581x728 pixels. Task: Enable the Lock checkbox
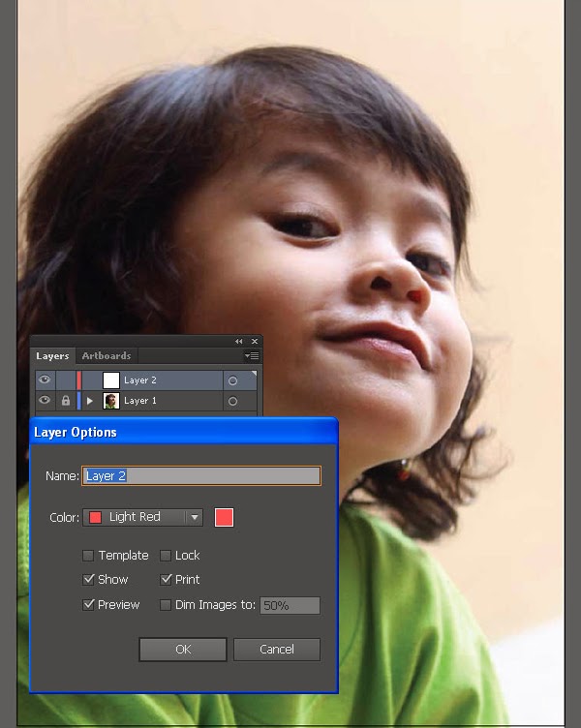tap(166, 556)
